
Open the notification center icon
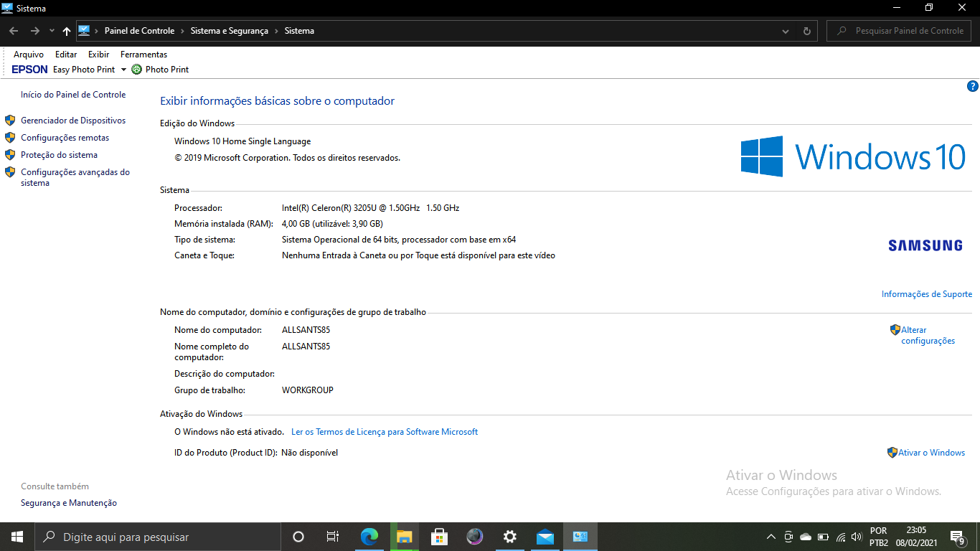pos(957,537)
